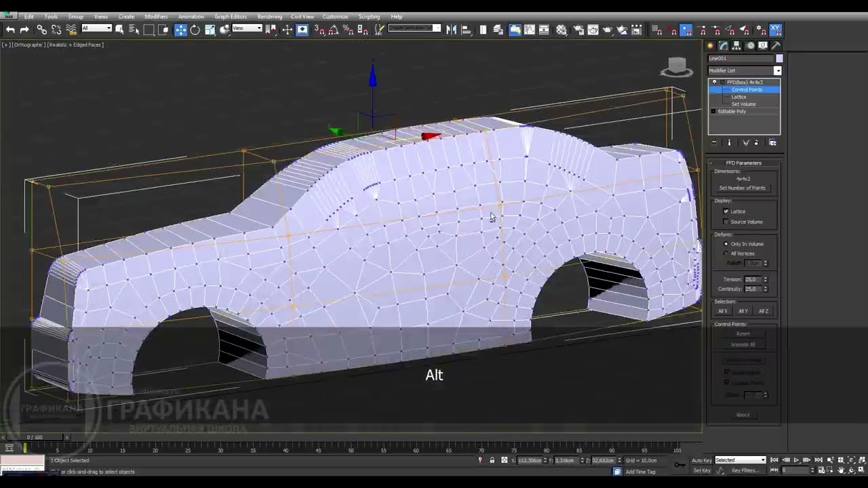Switch to the Modify command panel tab
The height and width of the screenshot is (488, 868).
(x=724, y=45)
